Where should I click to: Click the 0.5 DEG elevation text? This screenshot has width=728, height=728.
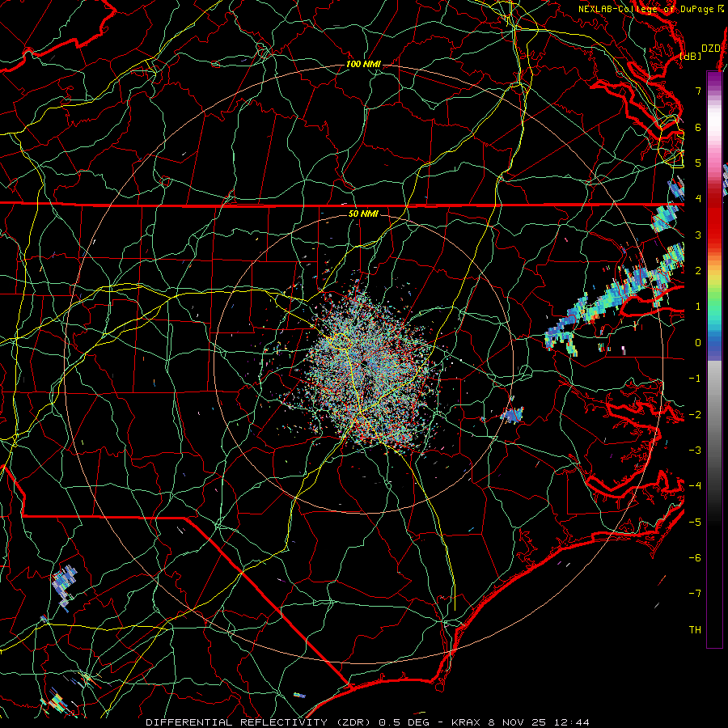[x=404, y=722]
